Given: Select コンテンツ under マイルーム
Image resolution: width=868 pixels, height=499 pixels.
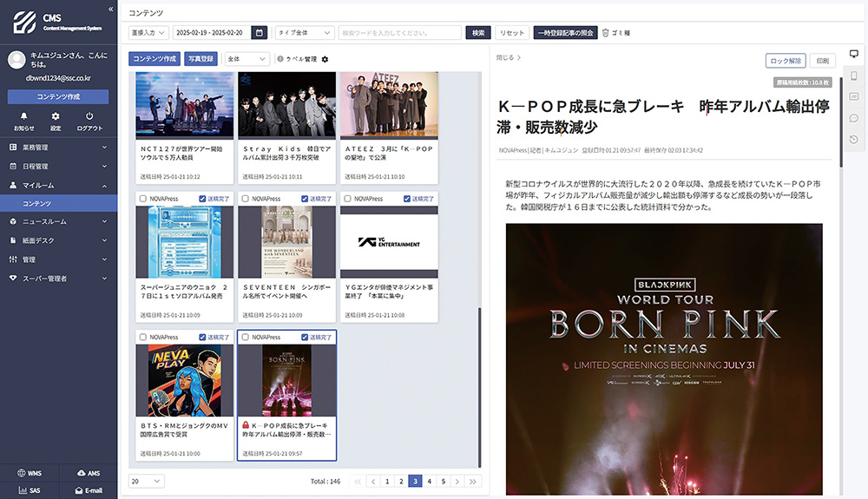Looking at the screenshot, I should pos(59,204).
